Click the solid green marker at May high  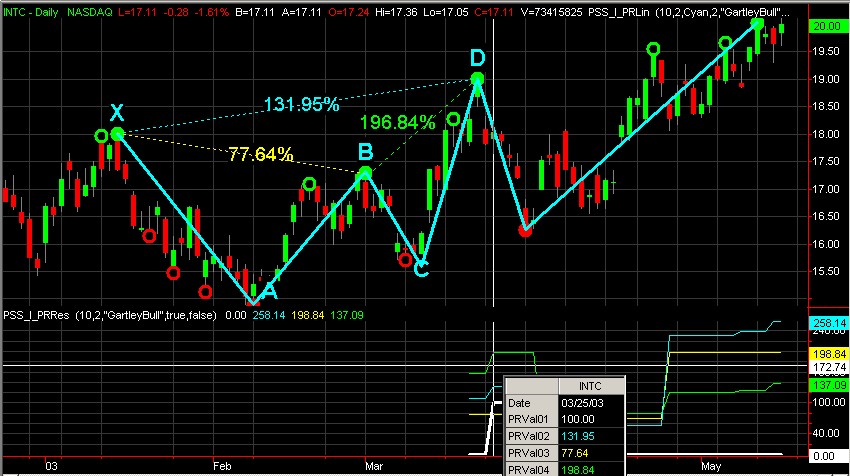pyautogui.click(x=757, y=24)
